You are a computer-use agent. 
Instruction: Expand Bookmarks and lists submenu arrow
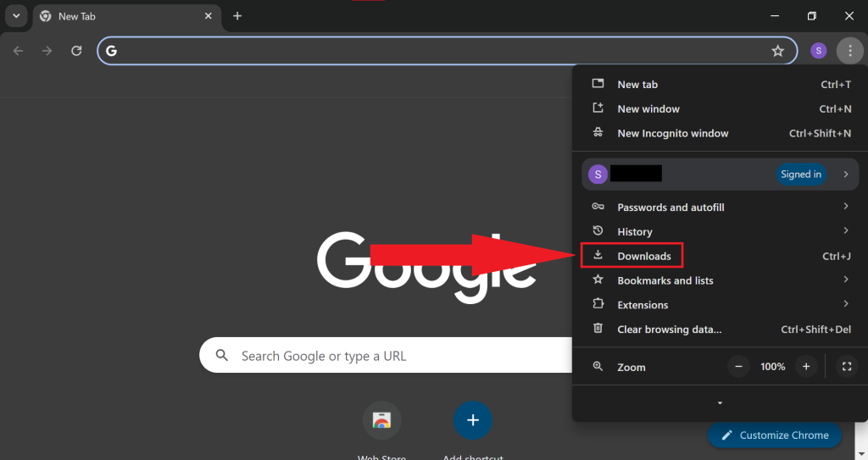click(x=846, y=280)
